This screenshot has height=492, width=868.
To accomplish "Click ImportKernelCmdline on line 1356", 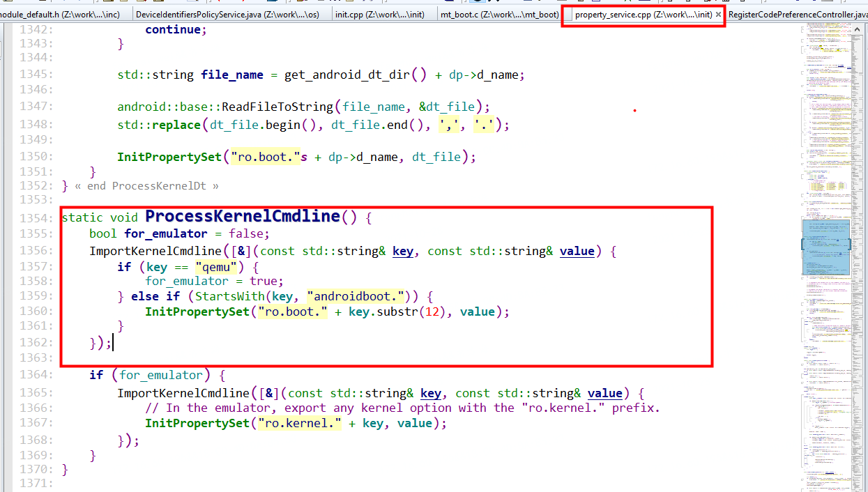I will [155, 251].
